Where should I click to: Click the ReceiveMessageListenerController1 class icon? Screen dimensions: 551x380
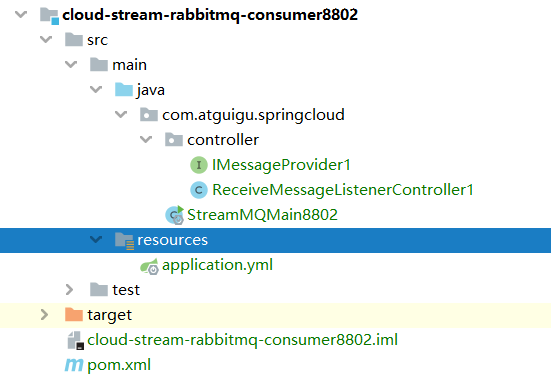(x=199, y=190)
